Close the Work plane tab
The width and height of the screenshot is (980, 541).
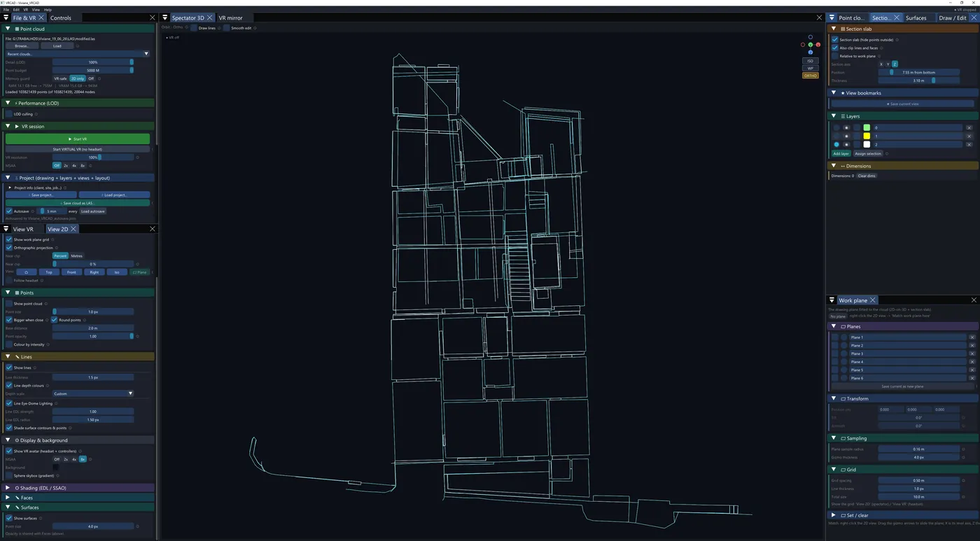pos(873,300)
